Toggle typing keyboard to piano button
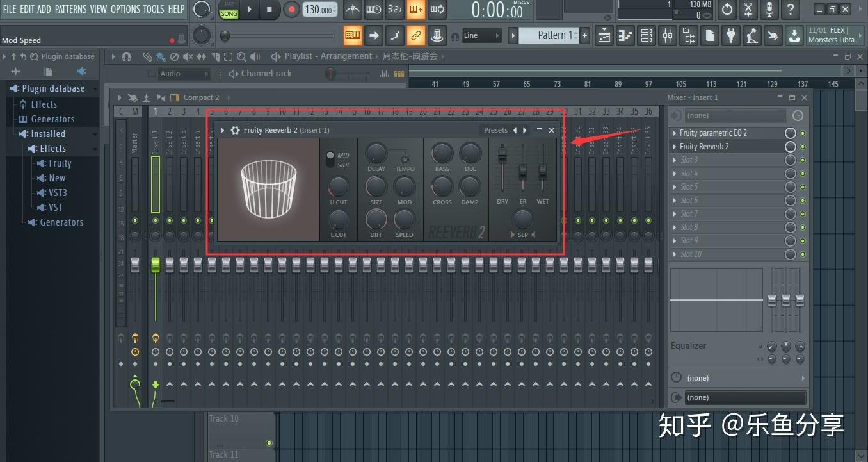The image size is (868, 462). (353, 36)
